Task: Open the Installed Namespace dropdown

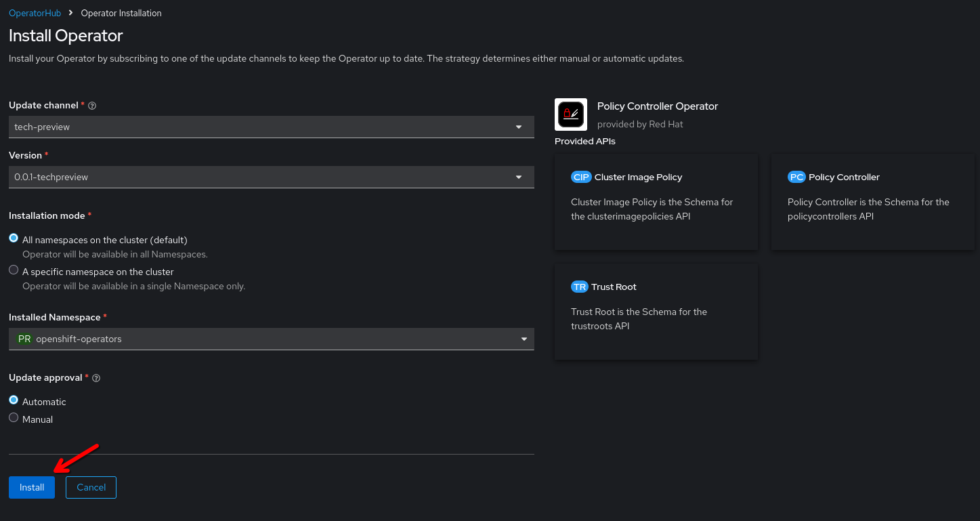Action: 271,339
